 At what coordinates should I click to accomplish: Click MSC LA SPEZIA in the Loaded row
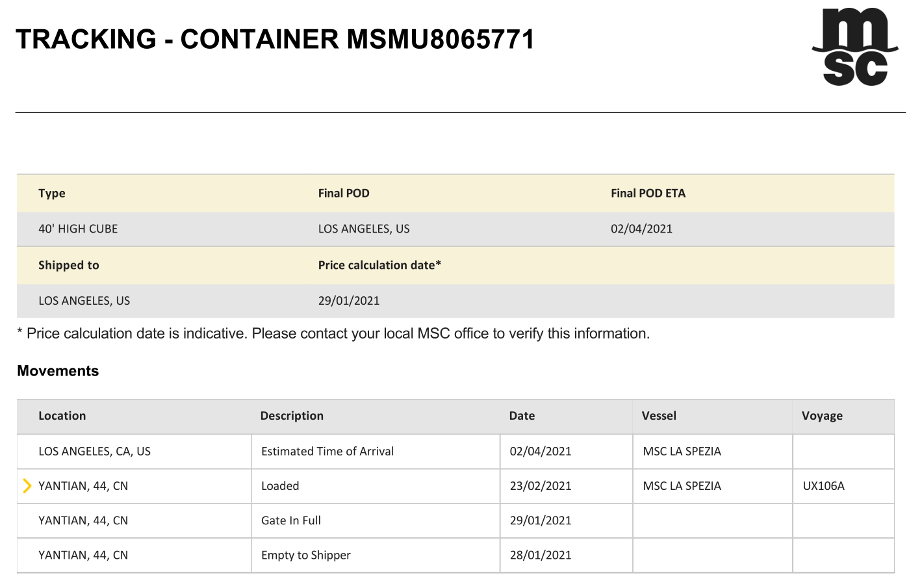click(x=682, y=486)
